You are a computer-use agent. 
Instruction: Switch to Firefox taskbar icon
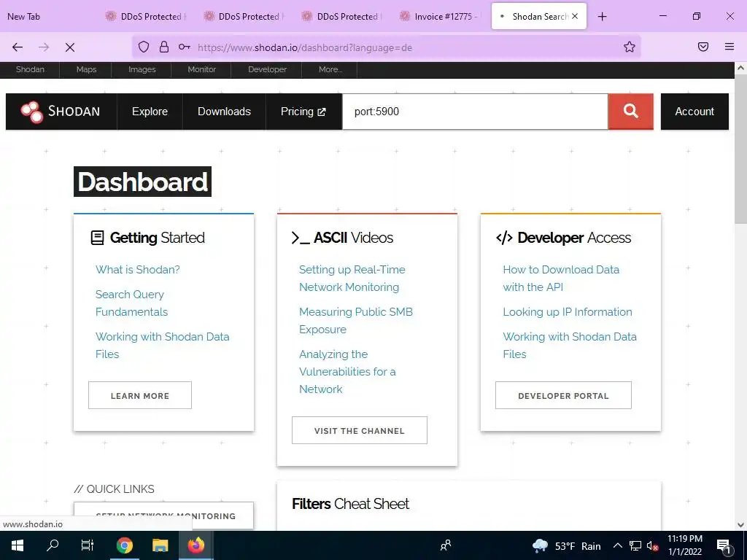[x=196, y=545]
